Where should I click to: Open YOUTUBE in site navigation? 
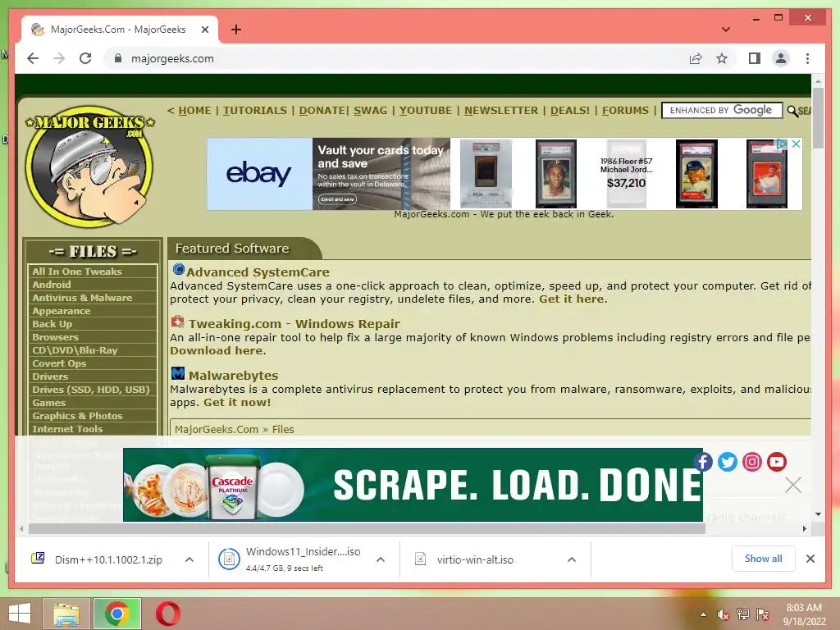pyautogui.click(x=426, y=111)
